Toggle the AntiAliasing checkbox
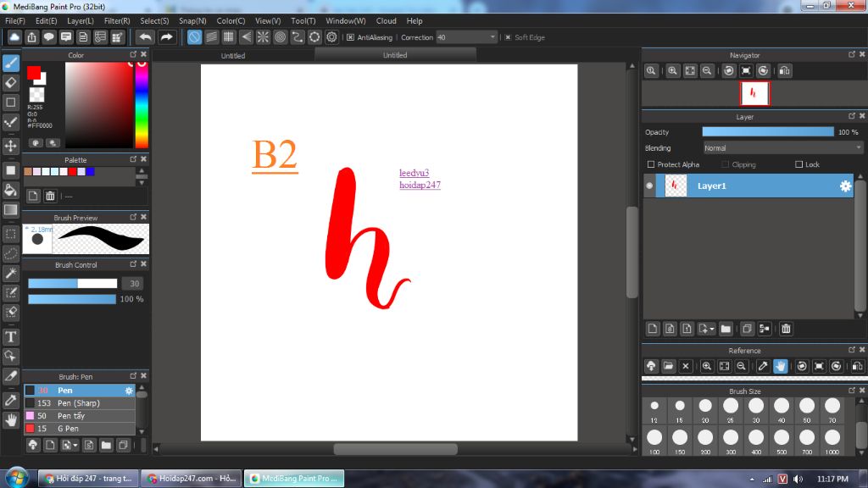Image resolution: width=868 pixels, height=488 pixels. tap(350, 37)
